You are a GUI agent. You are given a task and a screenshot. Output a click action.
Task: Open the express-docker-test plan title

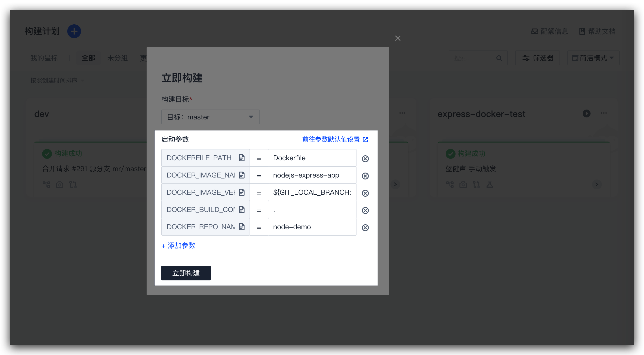click(x=481, y=114)
